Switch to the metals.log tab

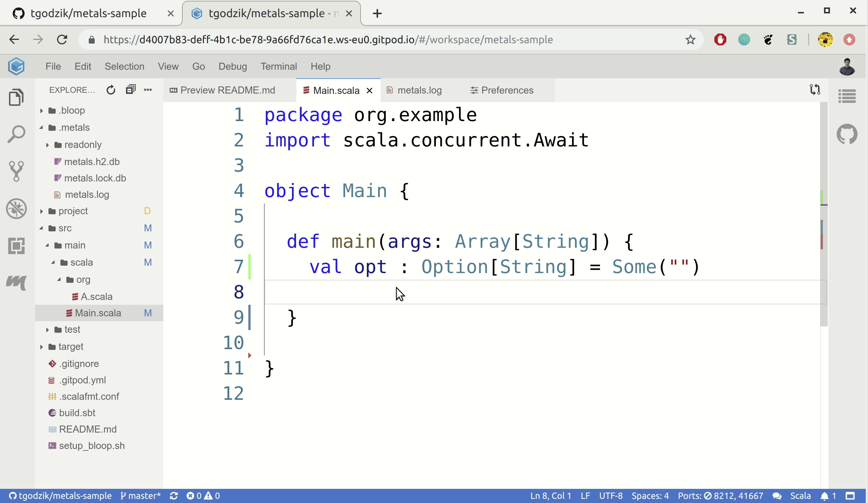(x=419, y=91)
